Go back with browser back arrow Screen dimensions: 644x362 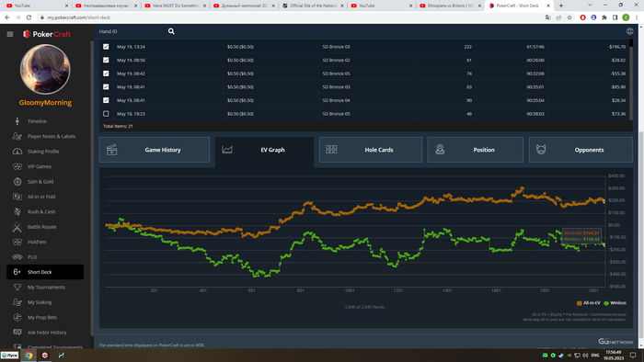7,17
